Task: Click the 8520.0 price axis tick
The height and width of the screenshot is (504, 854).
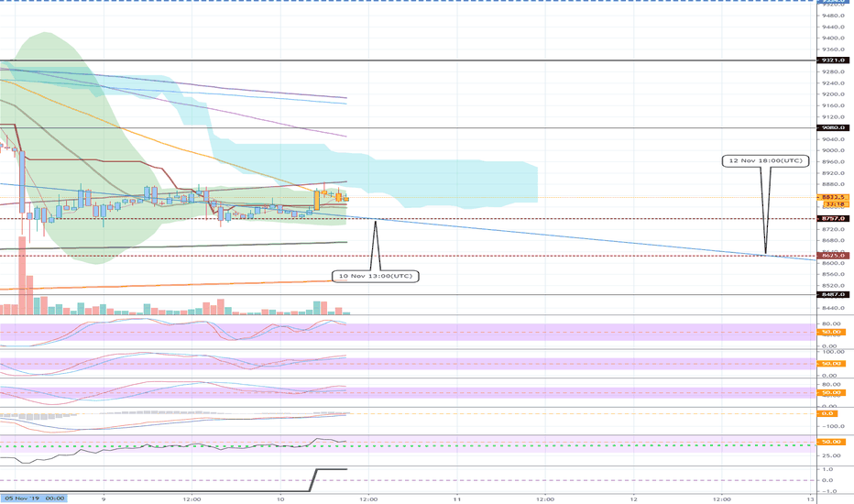Action: (833, 286)
